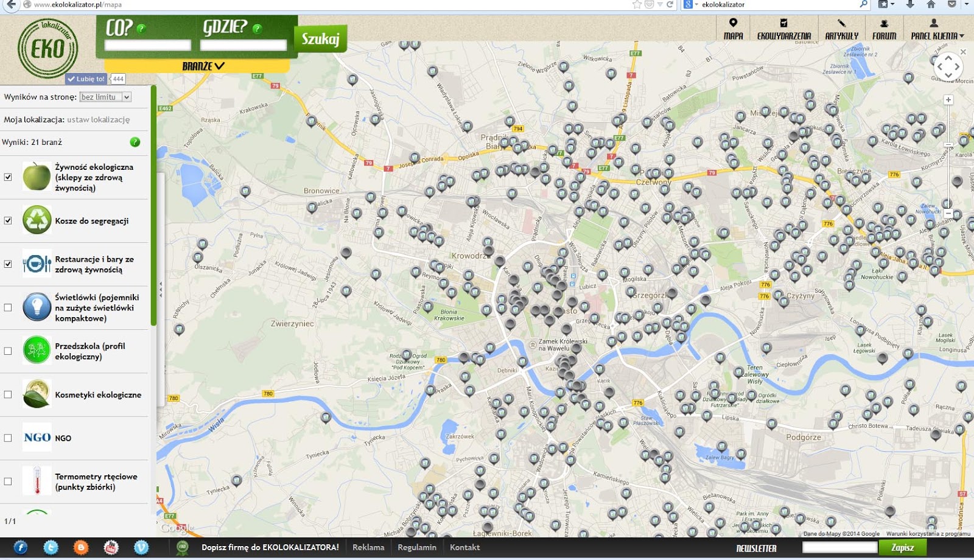This screenshot has height=560, width=974.
Task: Check the Świetlówki category checkbox
Action: tap(8, 307)
